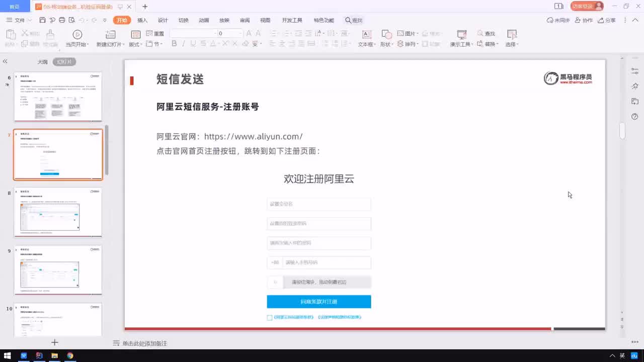Click the Italic formatting icon
The height and width of the screenshot is (362, 644).
(184, 44)
